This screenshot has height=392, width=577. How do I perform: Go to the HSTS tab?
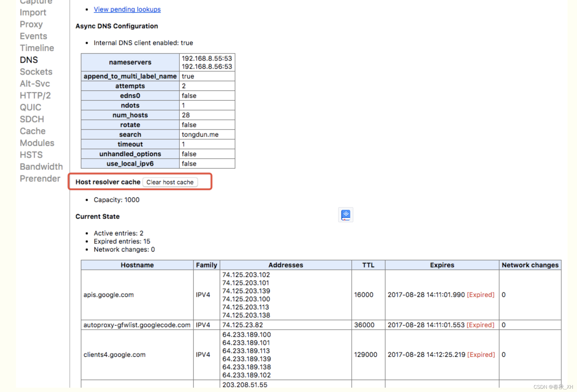pyautogui.click(x=31, y=155)
